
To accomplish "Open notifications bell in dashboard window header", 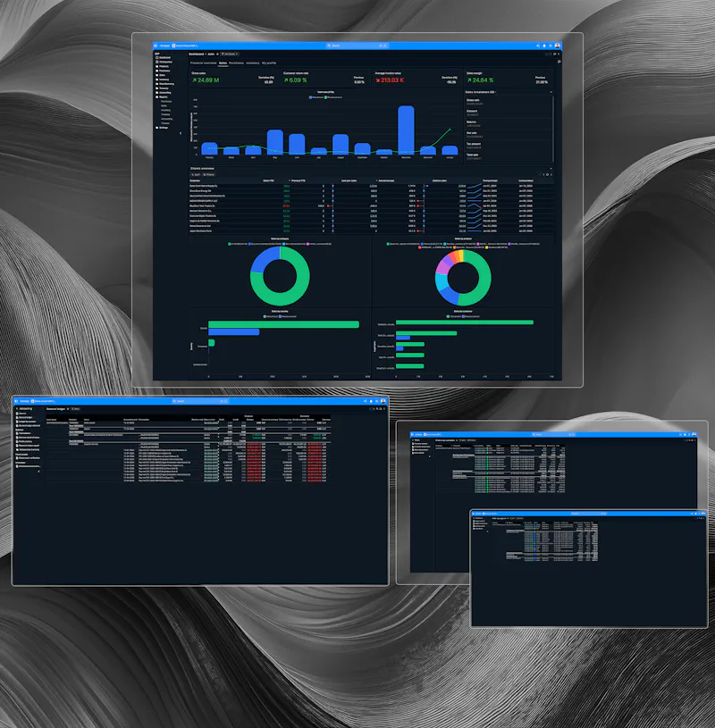I will pyautogui.click(x=544, y=46).
